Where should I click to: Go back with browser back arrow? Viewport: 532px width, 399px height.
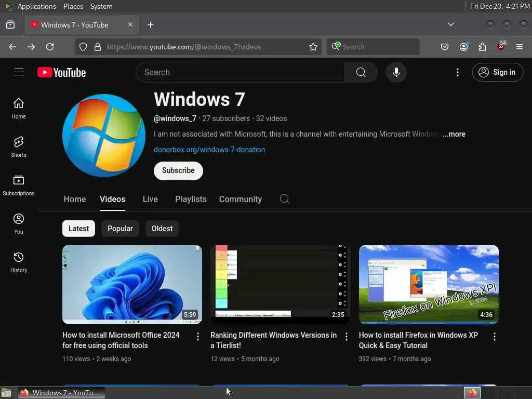(12, 47)
